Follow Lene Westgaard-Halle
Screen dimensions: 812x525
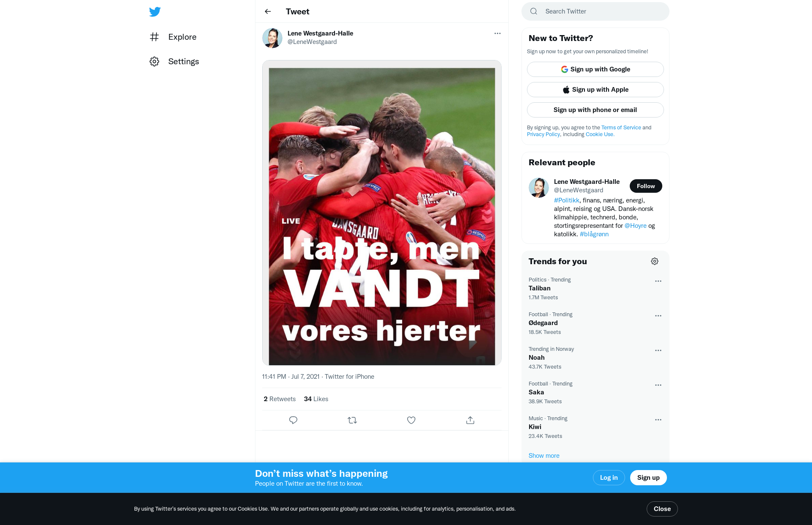click(646, 186)
